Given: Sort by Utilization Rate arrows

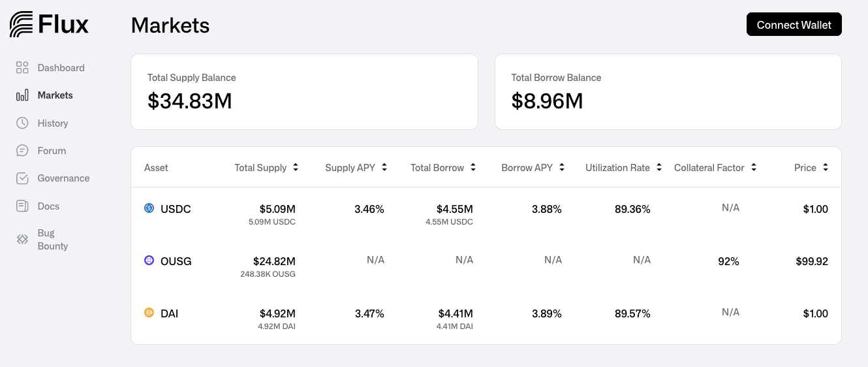Looking at the screenshot, I should pos(659,167).
